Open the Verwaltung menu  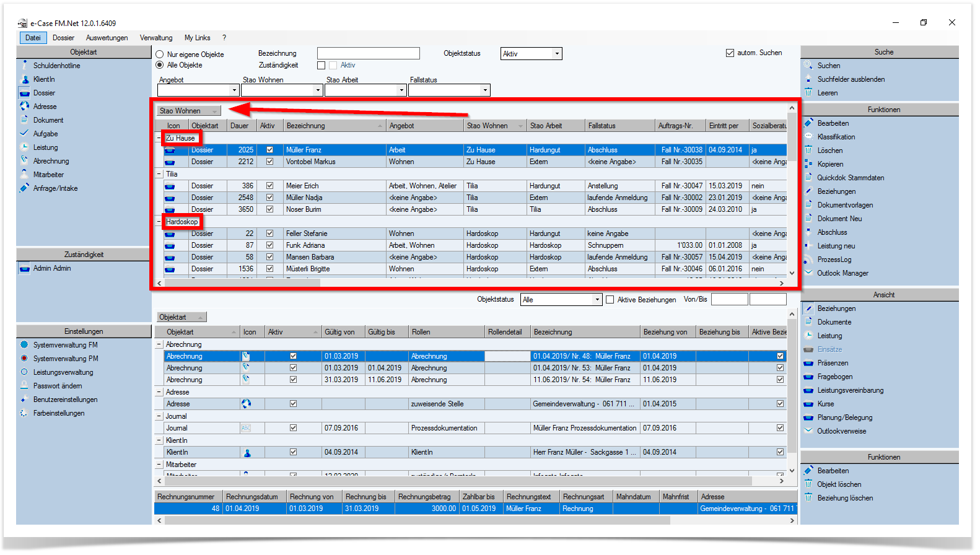156,38
